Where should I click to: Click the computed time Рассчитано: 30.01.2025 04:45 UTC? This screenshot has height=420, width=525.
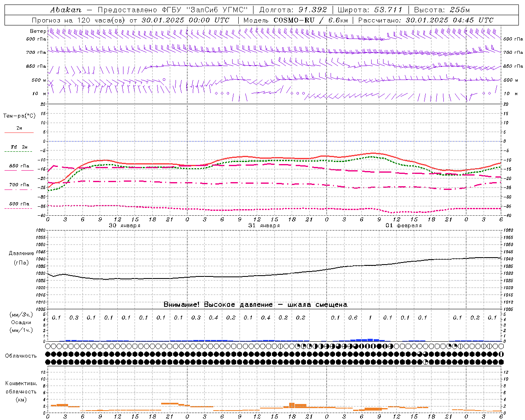point(426,20)
